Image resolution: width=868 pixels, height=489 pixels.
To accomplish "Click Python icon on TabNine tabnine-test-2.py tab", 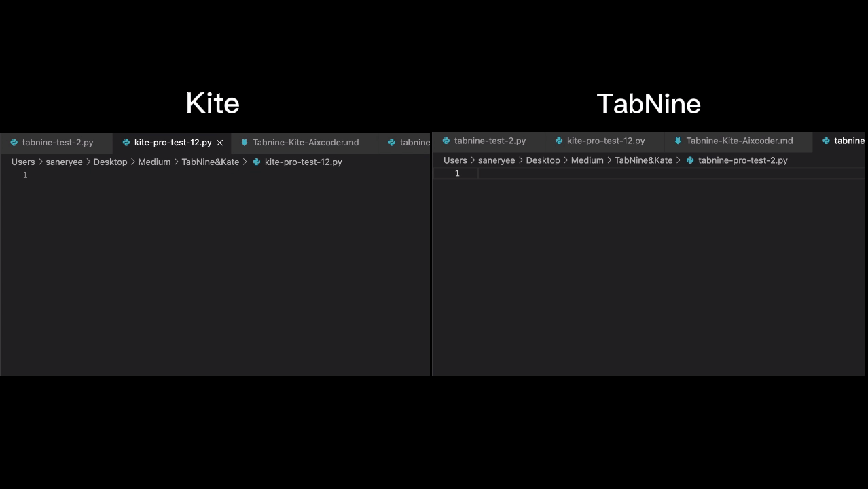I will [446, 141].
